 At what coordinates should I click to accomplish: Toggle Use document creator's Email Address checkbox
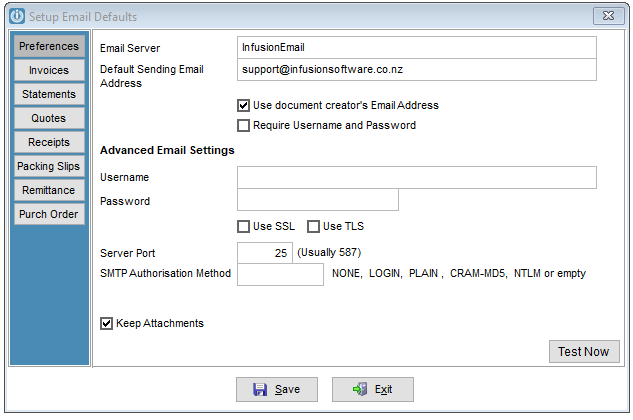click(243, 105)
